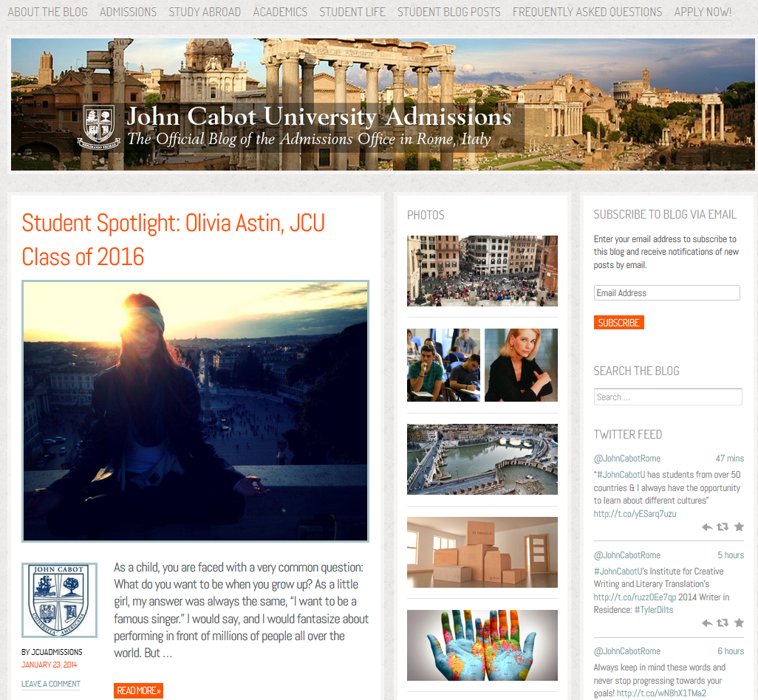View Frequently Asked Questions

coord(587,12)
